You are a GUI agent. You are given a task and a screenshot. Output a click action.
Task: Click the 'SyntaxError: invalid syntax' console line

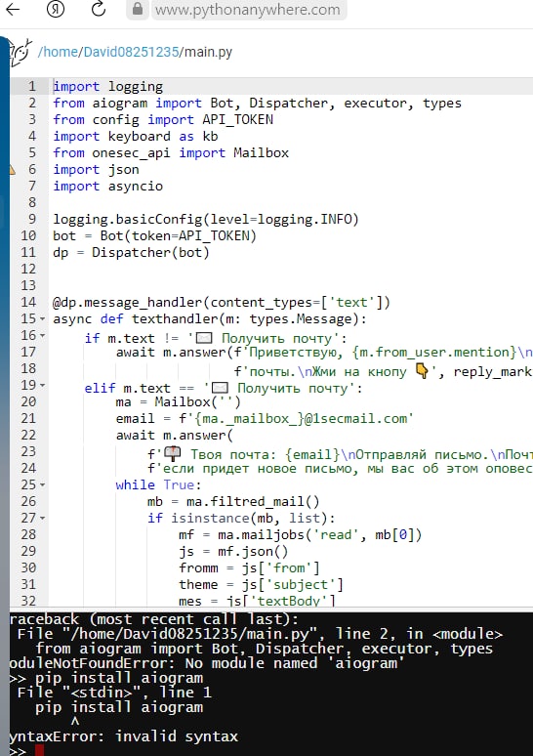coord(124,736)
